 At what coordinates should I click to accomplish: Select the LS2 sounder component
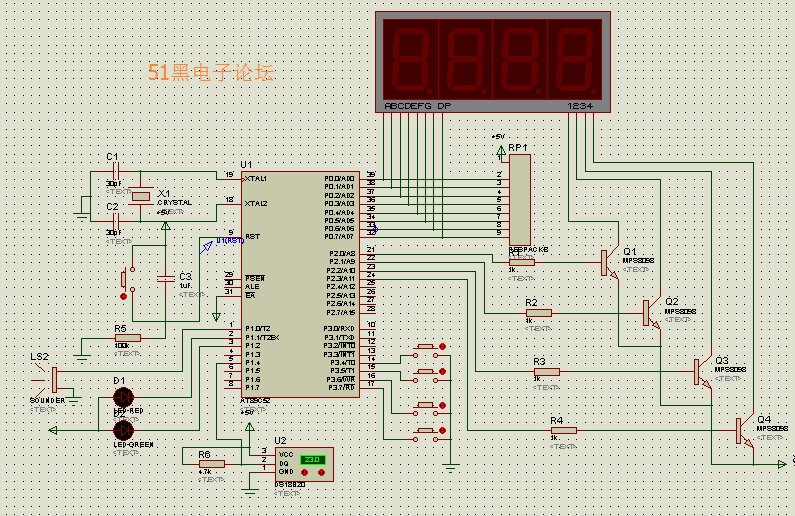coord(54,380)
